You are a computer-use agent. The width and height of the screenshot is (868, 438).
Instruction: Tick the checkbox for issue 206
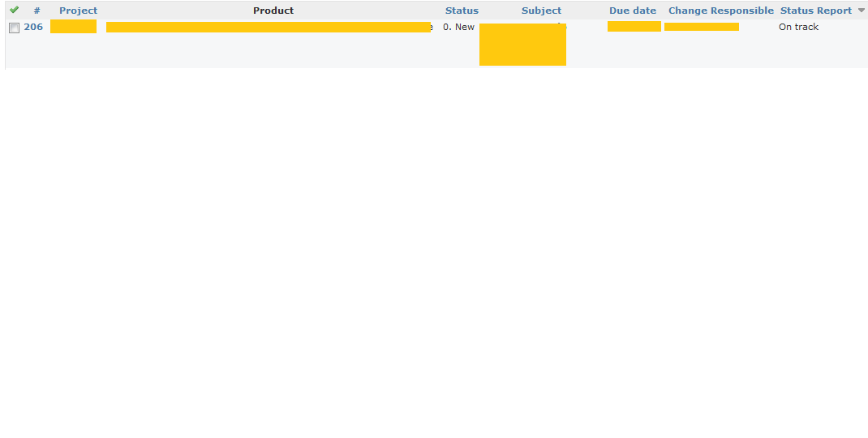(x=15, y=28)
